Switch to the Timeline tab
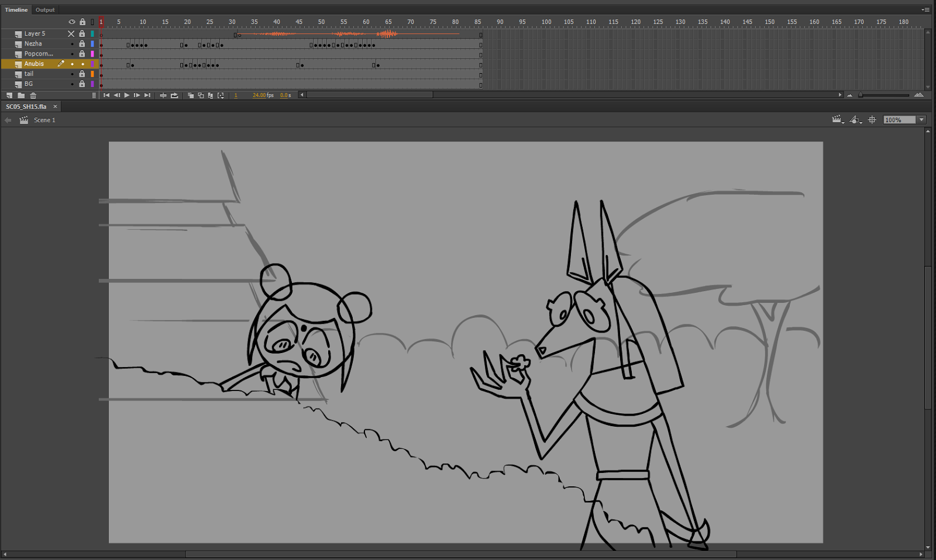 tap(16, 10)
